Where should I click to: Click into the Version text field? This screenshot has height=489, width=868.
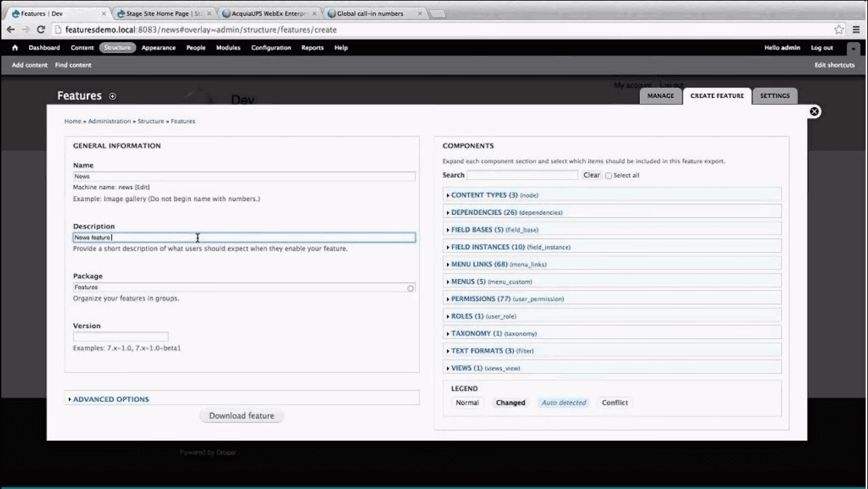(121, 337)
